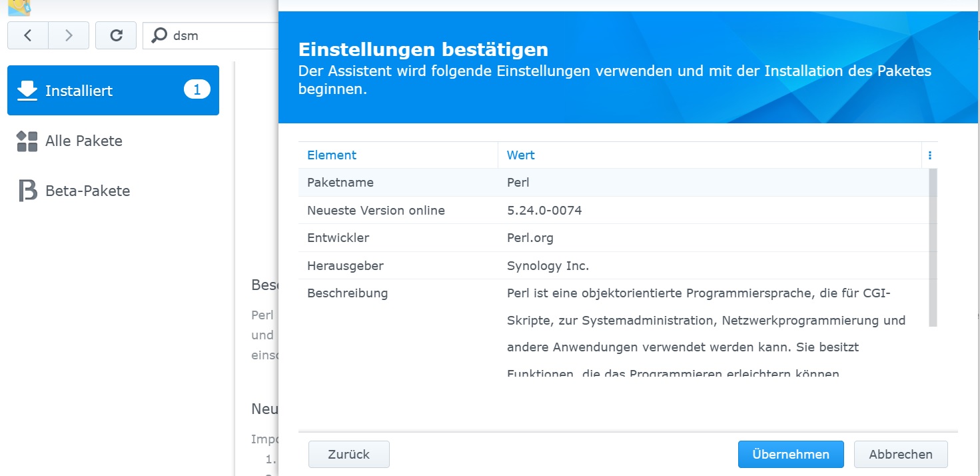Go forward with the right arrow button
Viewport: 980px width, 476px height.
69,35
